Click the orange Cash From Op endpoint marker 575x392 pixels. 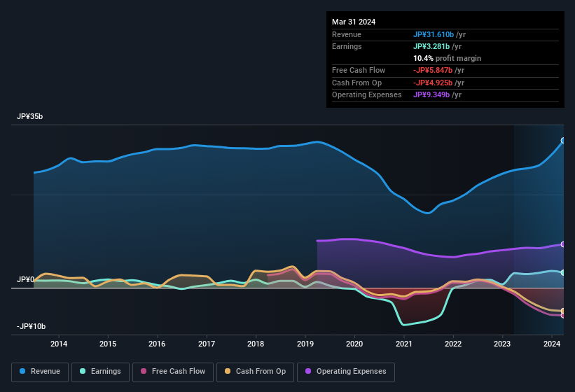point(563,311)
